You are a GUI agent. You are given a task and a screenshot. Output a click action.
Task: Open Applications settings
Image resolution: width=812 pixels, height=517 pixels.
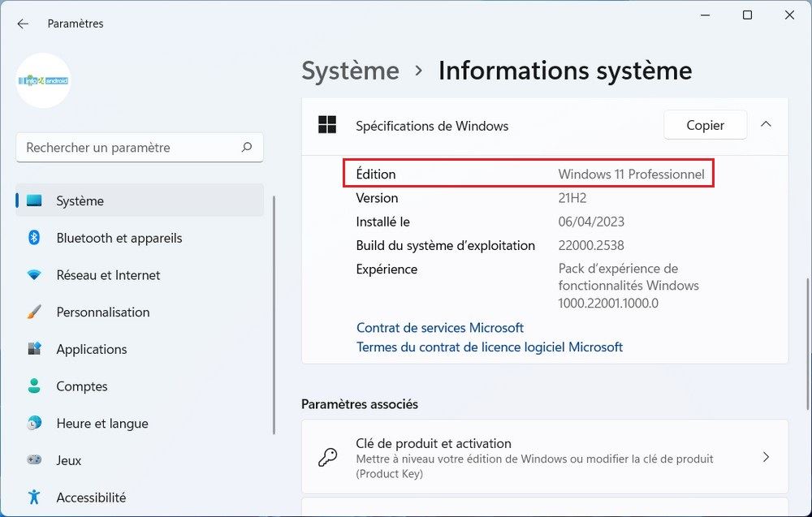[140, 349]
